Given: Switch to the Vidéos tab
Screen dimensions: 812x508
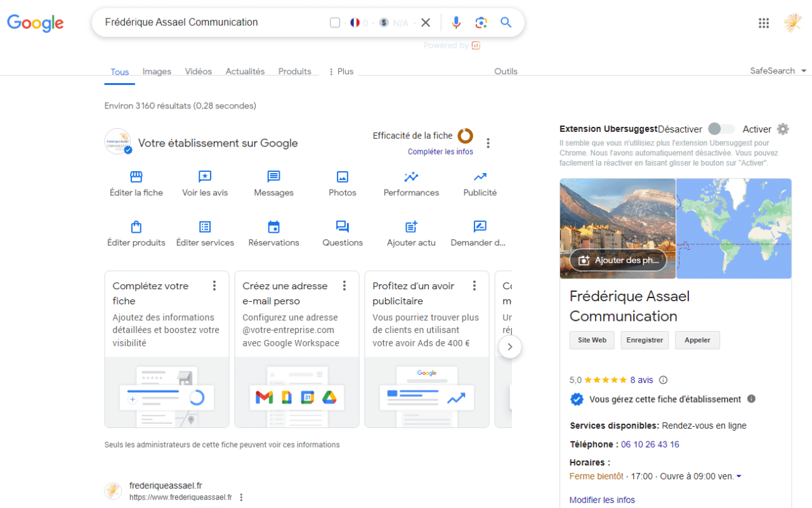Looking at the screenshot, I should click(199, 72).
